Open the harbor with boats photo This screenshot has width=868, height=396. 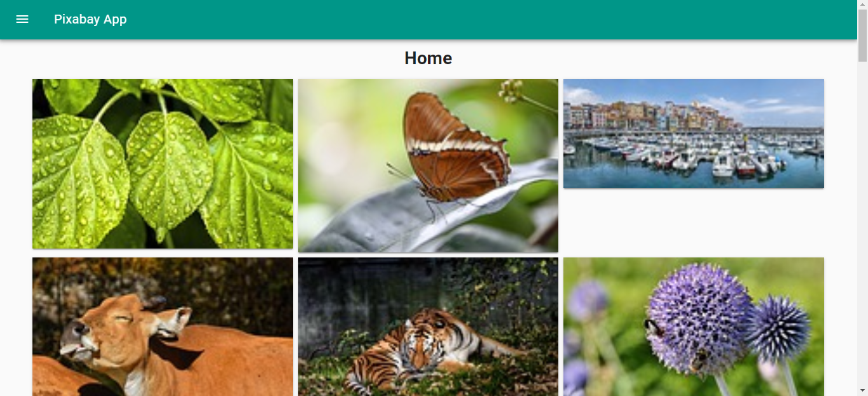(x=694, y=133)
